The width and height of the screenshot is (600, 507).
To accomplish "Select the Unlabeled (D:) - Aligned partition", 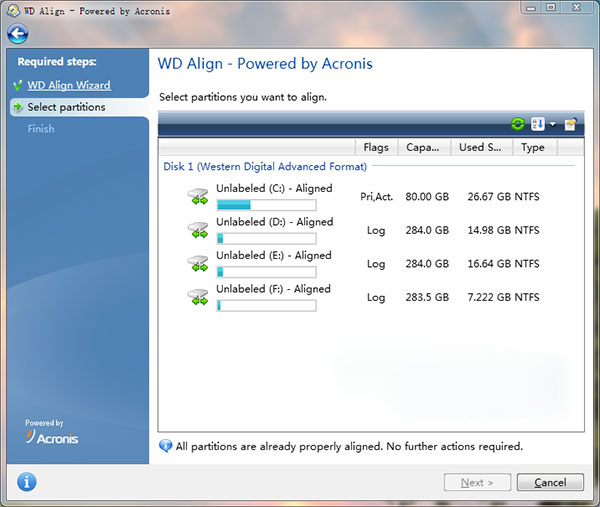I will 275,222.
